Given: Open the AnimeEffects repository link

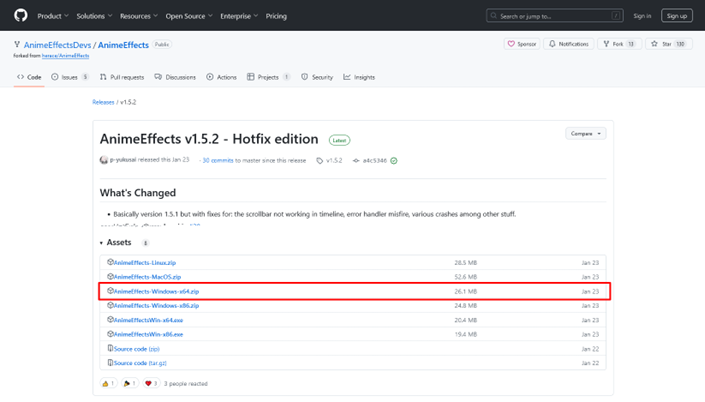Looking at the screenshot, I should (123, 45).
